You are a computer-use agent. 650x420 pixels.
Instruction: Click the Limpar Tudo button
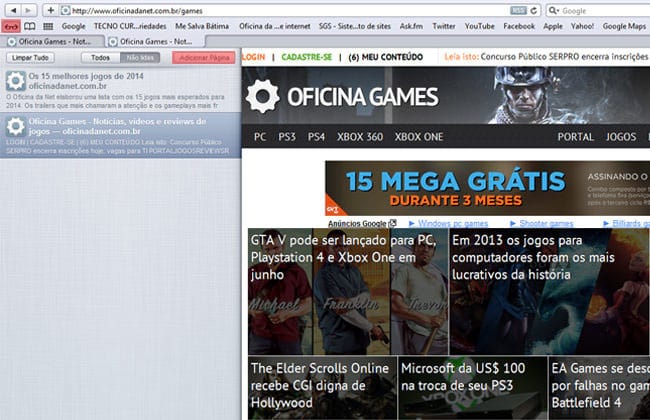click(x=30, y=58)
